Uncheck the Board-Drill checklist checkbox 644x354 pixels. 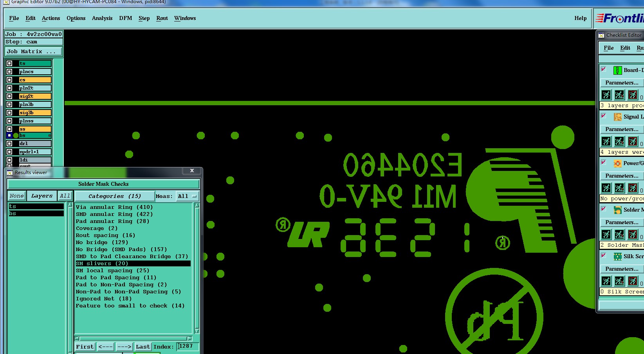(x=604, y=69)
